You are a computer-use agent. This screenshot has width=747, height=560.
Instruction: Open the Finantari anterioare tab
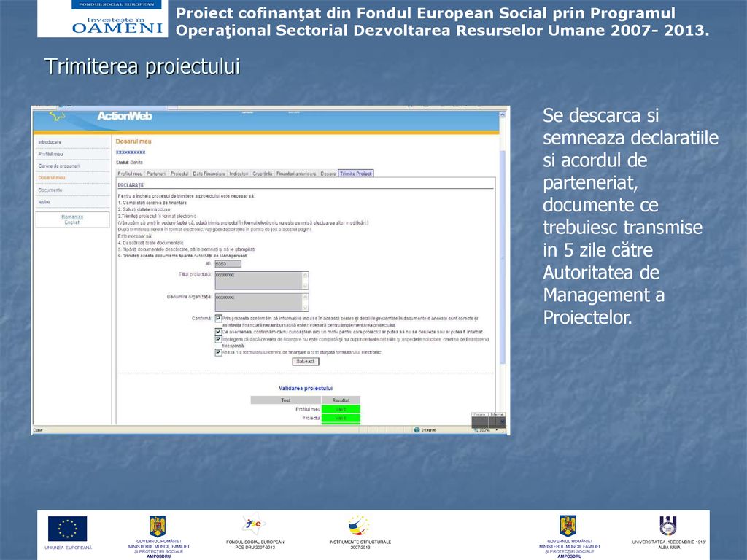coord(296,174)
